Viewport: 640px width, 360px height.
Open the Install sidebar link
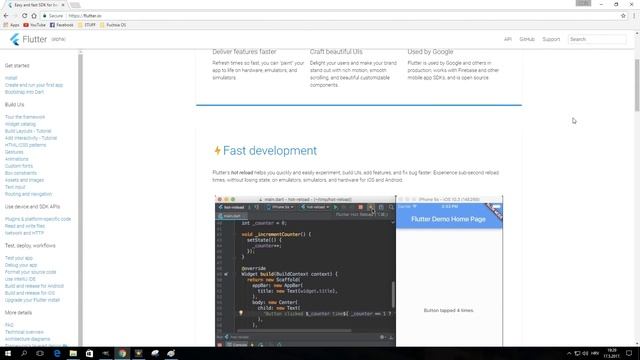point(11,78)
